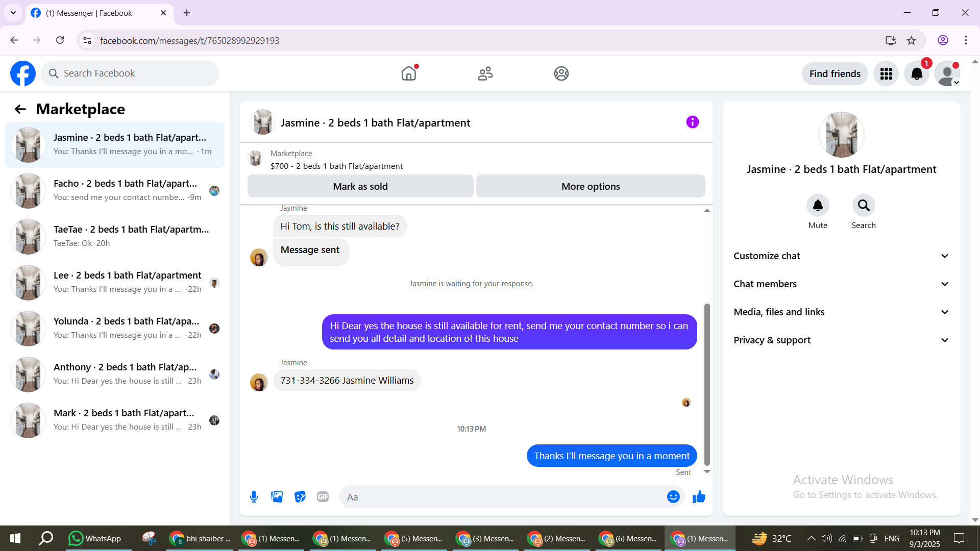Viewport: 980px width, 551px height.
Task: Select the Jasmine conversation in list
Action: [x=115, y=145]
